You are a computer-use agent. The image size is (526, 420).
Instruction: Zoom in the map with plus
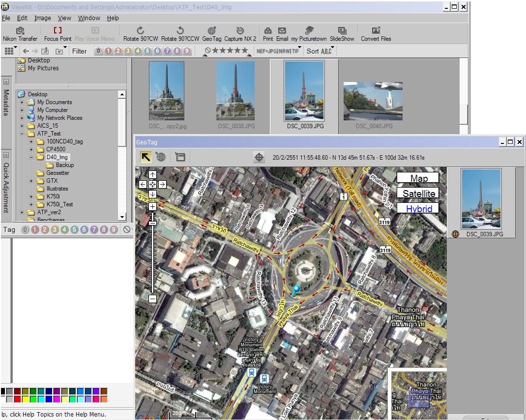[x=152, y=207]
